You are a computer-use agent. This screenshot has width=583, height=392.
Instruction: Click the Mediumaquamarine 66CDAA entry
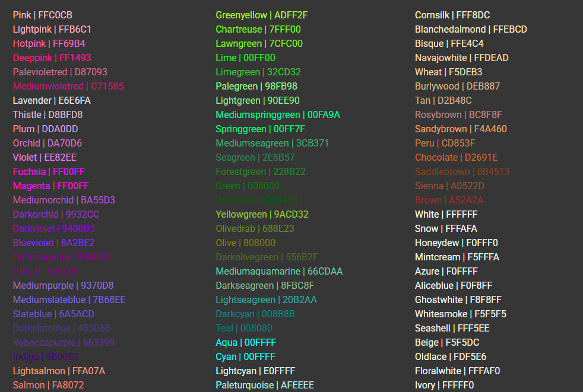pos(279,271)
